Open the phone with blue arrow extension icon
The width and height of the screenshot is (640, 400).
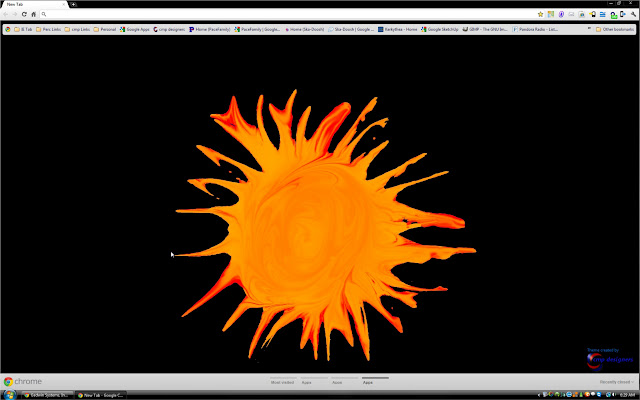tap(623, 14)
